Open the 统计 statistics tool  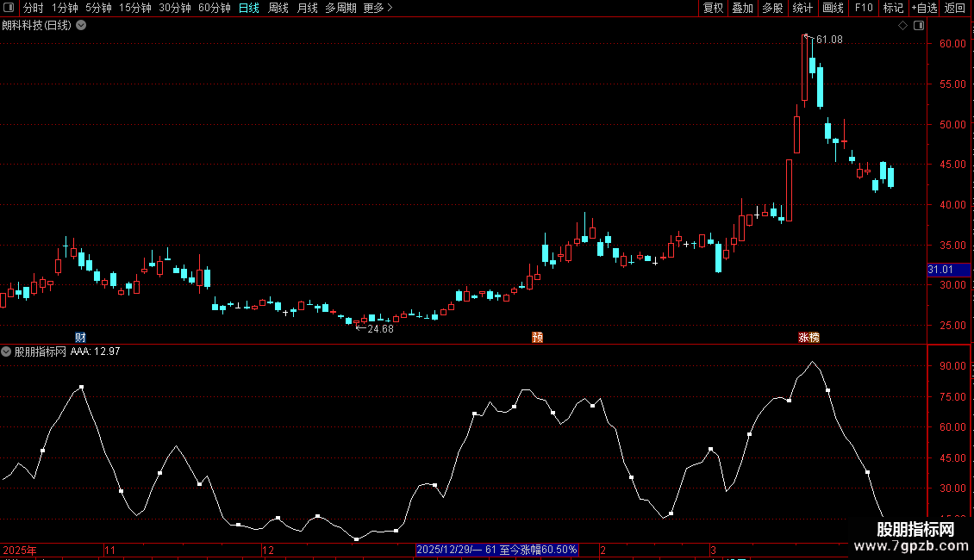point(802,8)
